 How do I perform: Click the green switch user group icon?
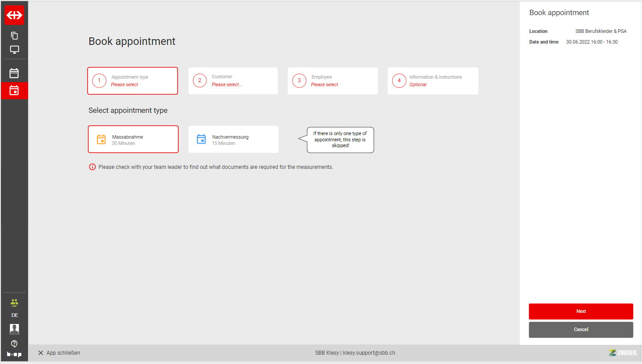14,303
